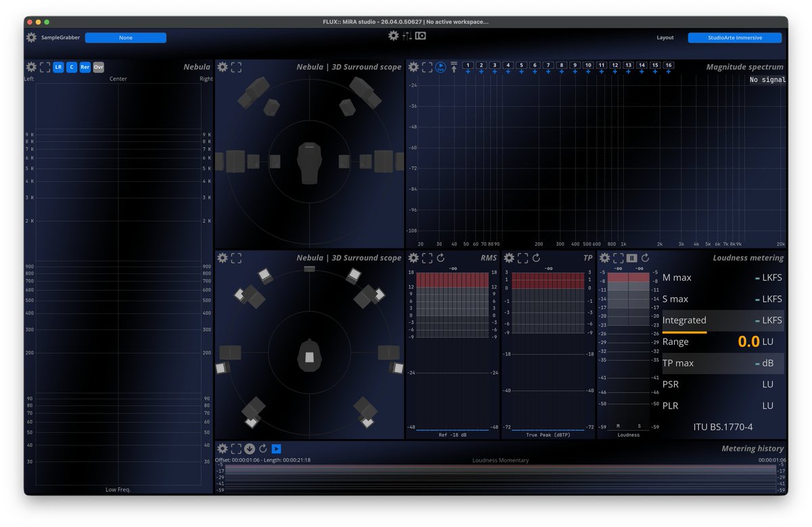Click the Loudness M/S meter bars

click(629, 351)
